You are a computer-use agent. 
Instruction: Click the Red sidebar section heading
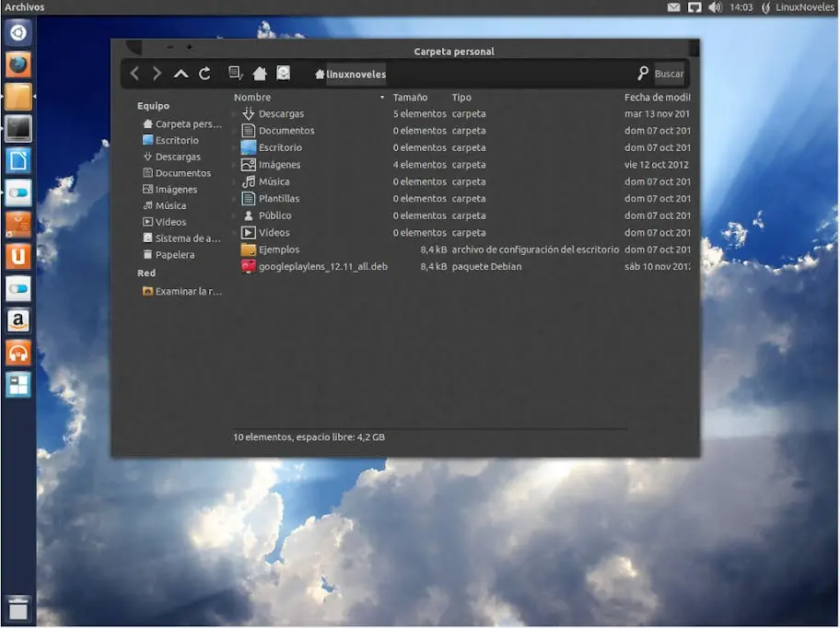[146, 273]
